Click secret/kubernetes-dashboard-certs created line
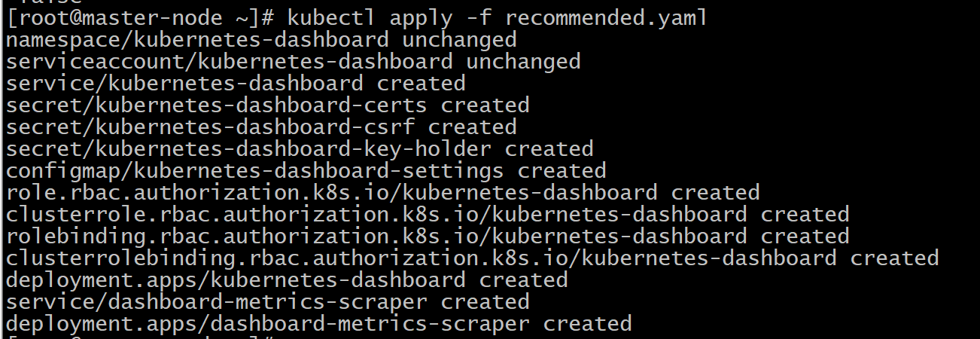Image resolution: width=980 pixels, height=339 pixels. pos(267,105)
